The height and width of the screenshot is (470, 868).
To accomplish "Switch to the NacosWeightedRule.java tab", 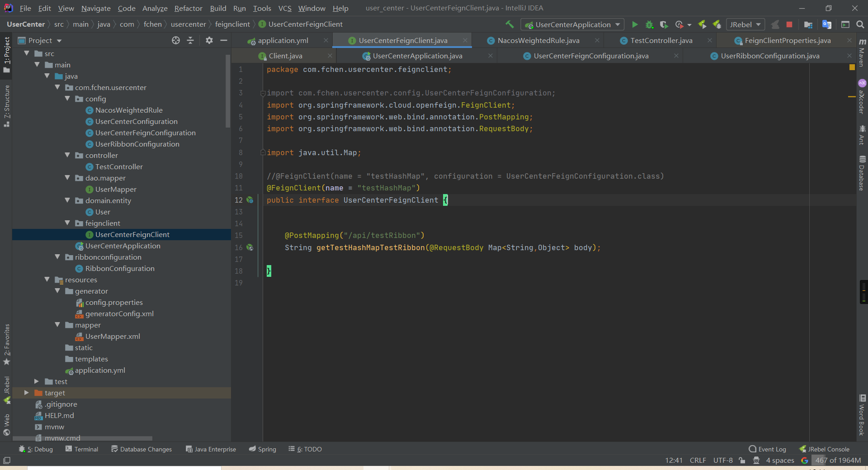I will (538, 40).
